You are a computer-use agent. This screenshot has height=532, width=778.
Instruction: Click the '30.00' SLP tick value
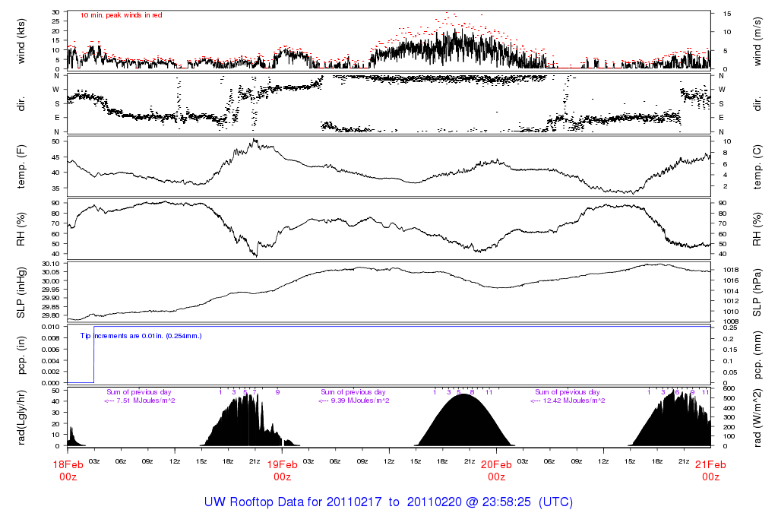[50, 281]
